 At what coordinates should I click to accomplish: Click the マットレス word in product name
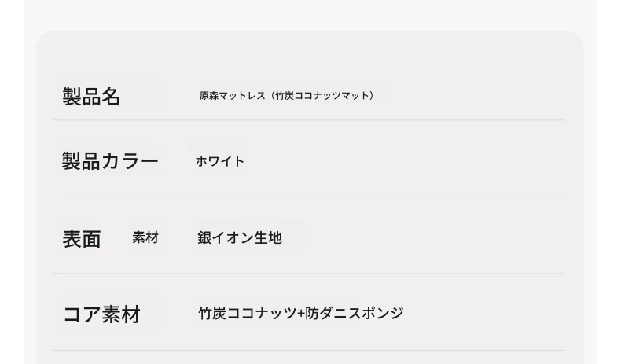(242, 96)
